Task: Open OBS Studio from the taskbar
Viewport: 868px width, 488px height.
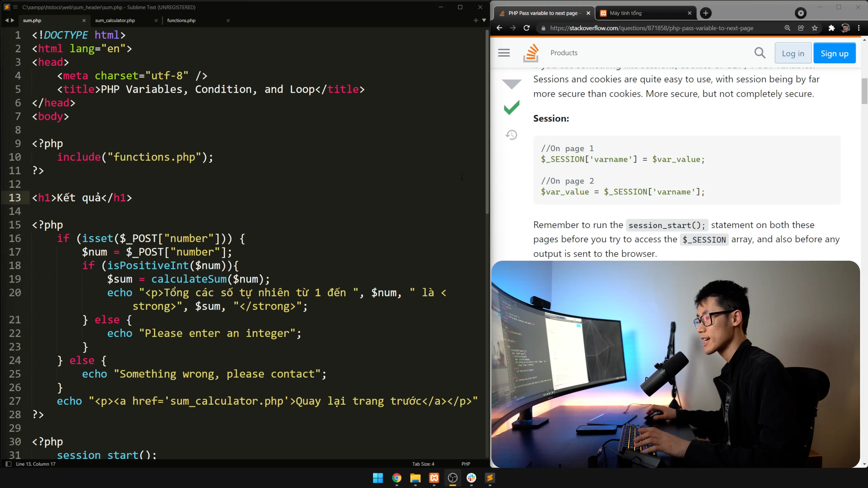Action: [x=453, y=478]
